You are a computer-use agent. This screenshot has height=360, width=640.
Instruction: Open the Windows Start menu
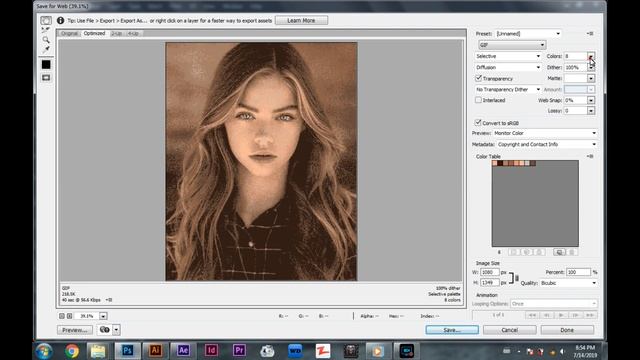pos(44,351)
